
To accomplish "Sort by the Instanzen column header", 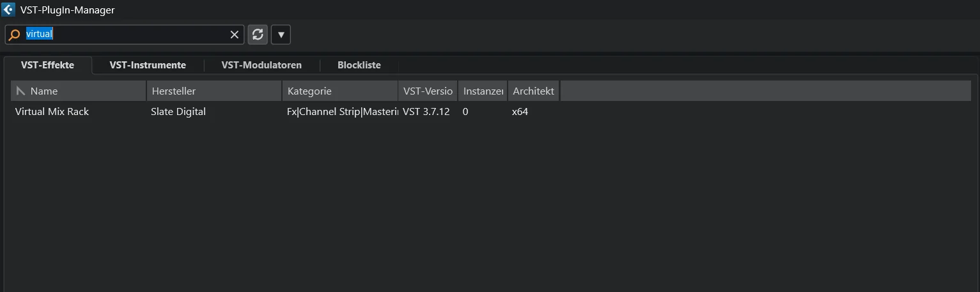I will [x=483, y=91].
